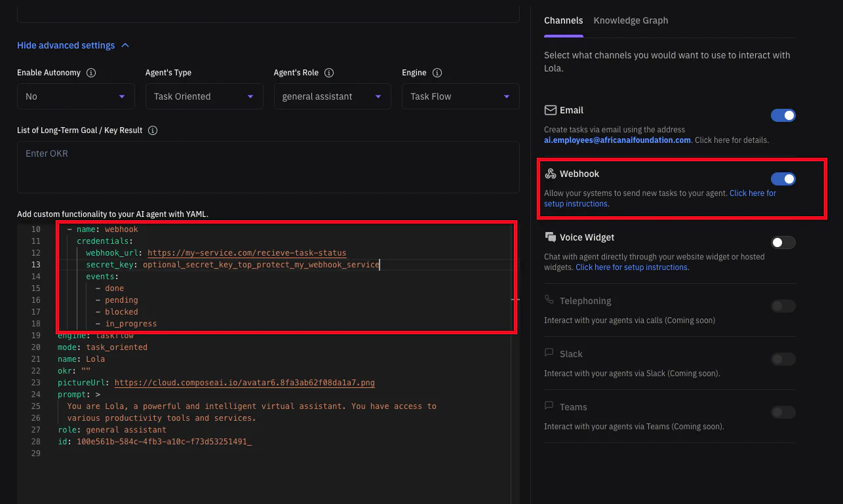Click the Enter OKR text field

(x=268, y=166)
